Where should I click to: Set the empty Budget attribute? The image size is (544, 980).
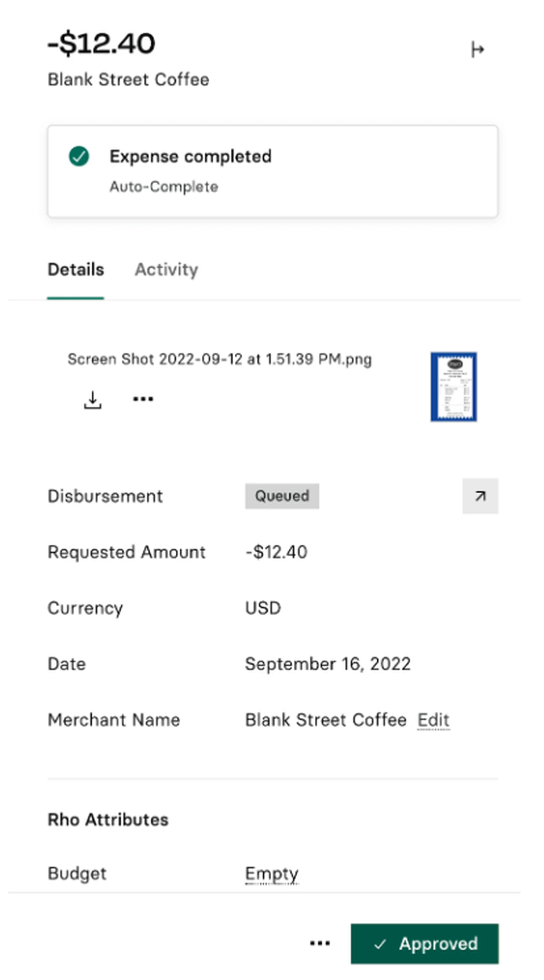coord(272,874)
